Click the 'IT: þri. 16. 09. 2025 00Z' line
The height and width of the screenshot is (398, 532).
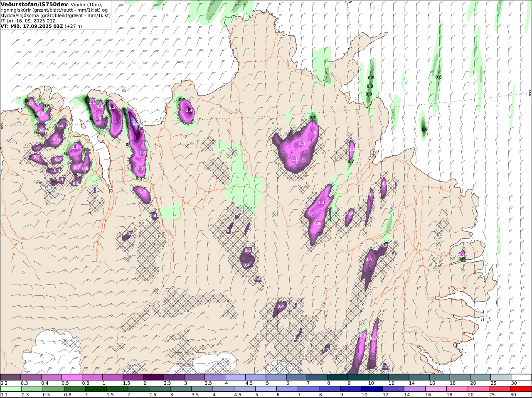point(28,20)
